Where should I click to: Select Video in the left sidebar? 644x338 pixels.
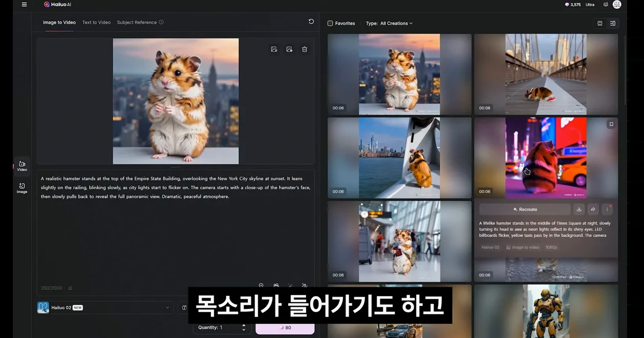[x=22, y=166]
